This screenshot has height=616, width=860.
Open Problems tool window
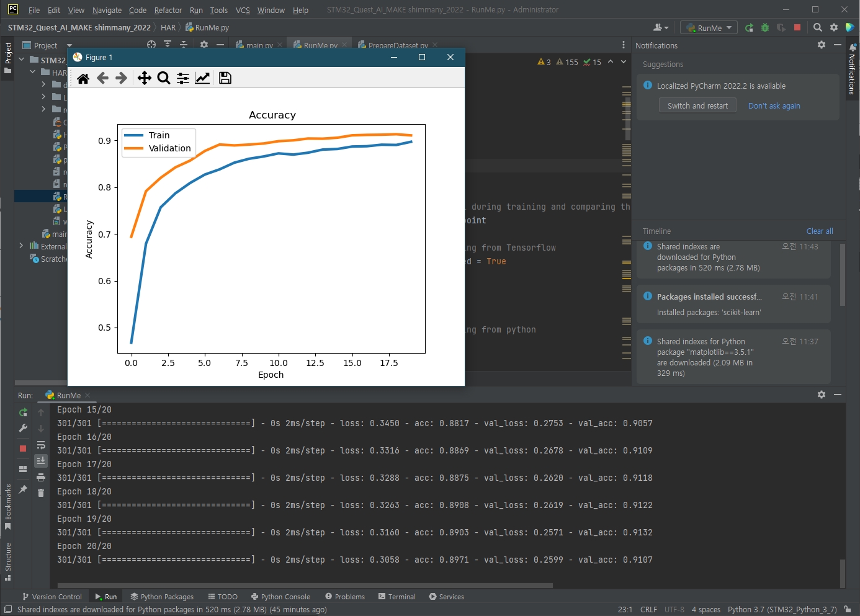coord(345,597)
